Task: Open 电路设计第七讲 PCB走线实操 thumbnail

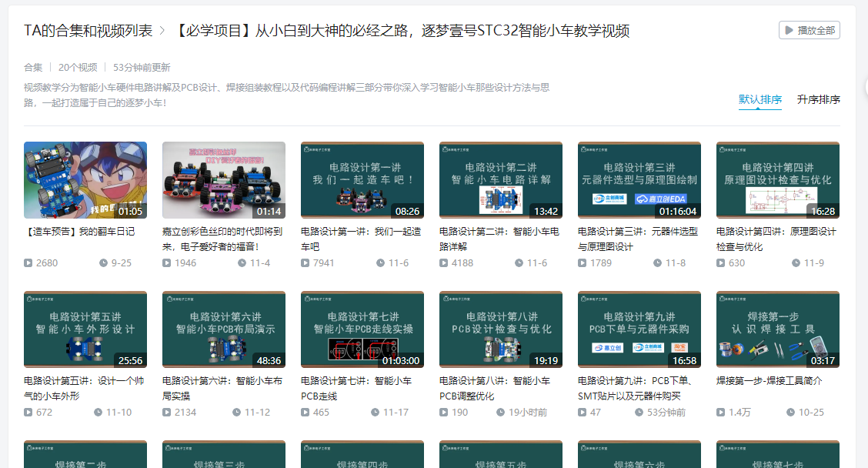Action: (x=362, y=329)
